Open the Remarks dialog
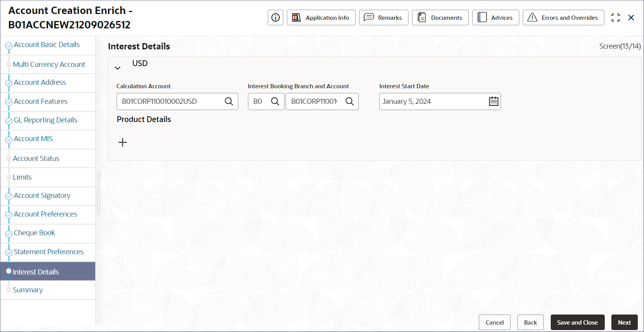 tap(384, 17)
